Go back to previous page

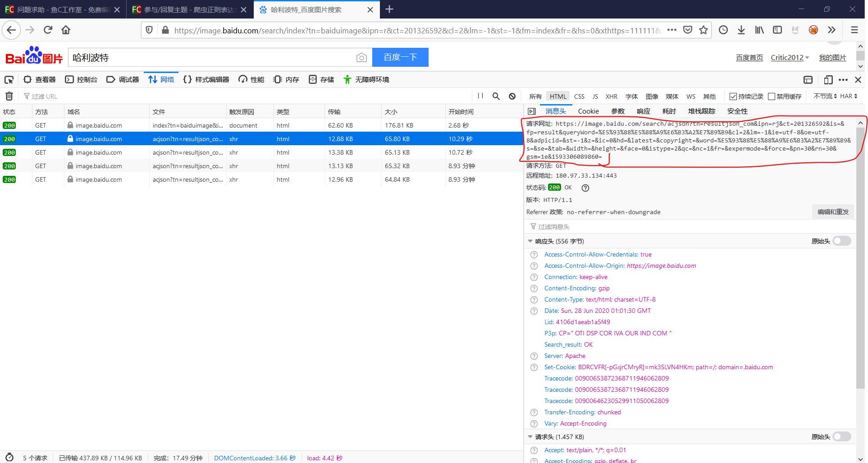coord(11,30)
